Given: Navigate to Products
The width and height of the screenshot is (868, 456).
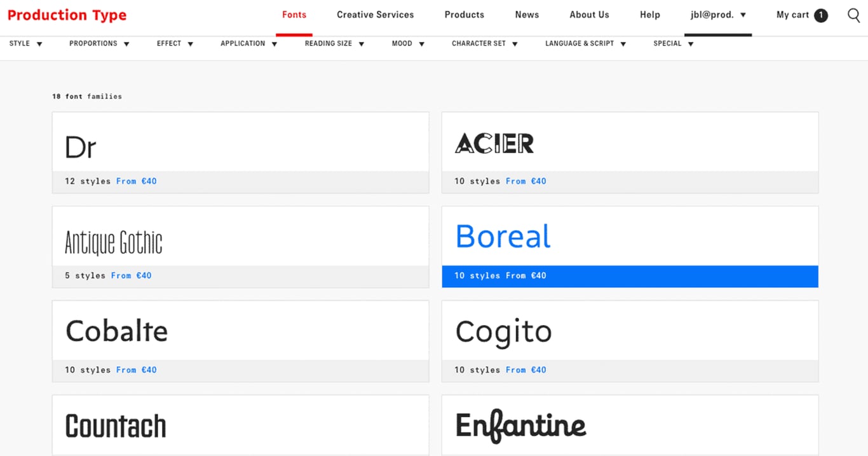Looking at the screenshot, I should point(464,15).
